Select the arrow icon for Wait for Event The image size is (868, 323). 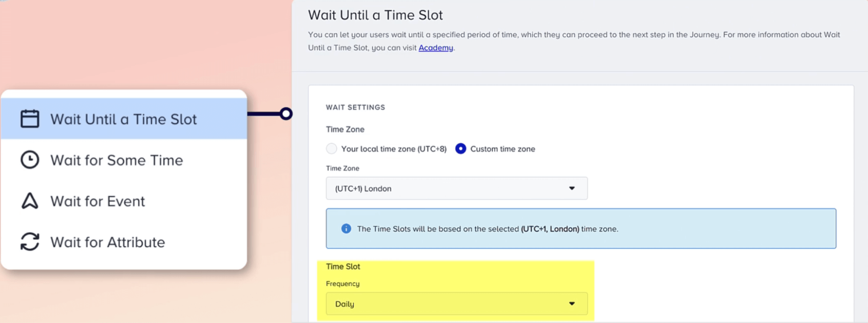29,201
